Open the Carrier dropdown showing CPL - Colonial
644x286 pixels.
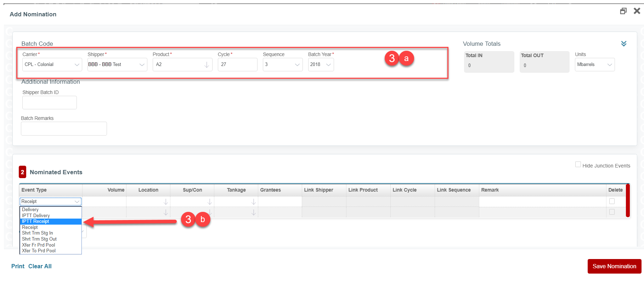52,65
